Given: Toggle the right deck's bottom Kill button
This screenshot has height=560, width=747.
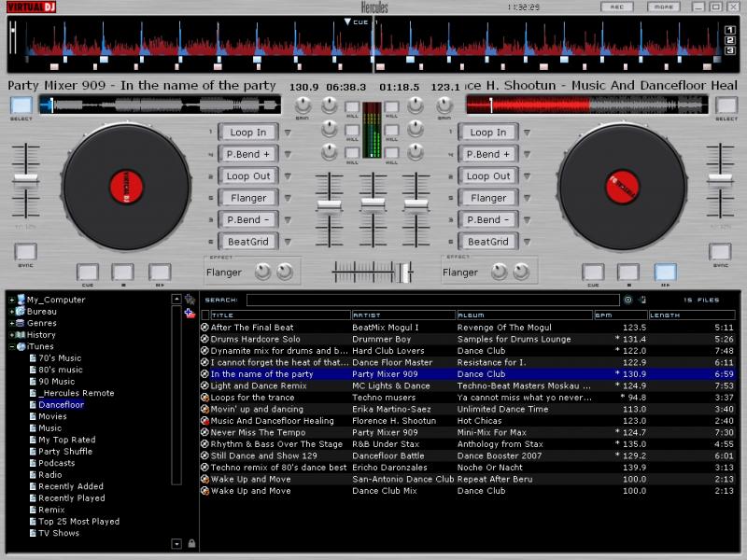Looking at the screenshot, I should click(x=391, y=152).
